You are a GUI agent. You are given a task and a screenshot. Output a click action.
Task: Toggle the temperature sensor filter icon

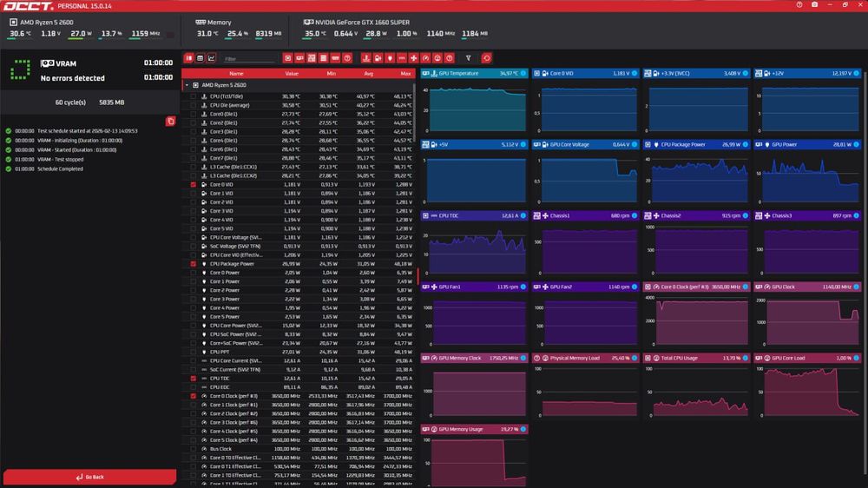click(x=366, y=58)
